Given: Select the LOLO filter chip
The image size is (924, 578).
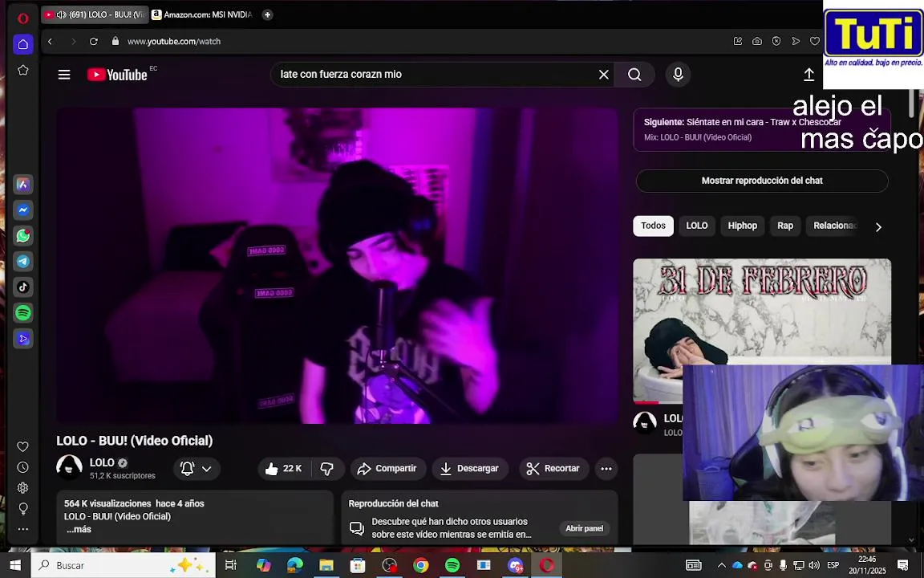Looking at the screenshot, I should 696,226.
